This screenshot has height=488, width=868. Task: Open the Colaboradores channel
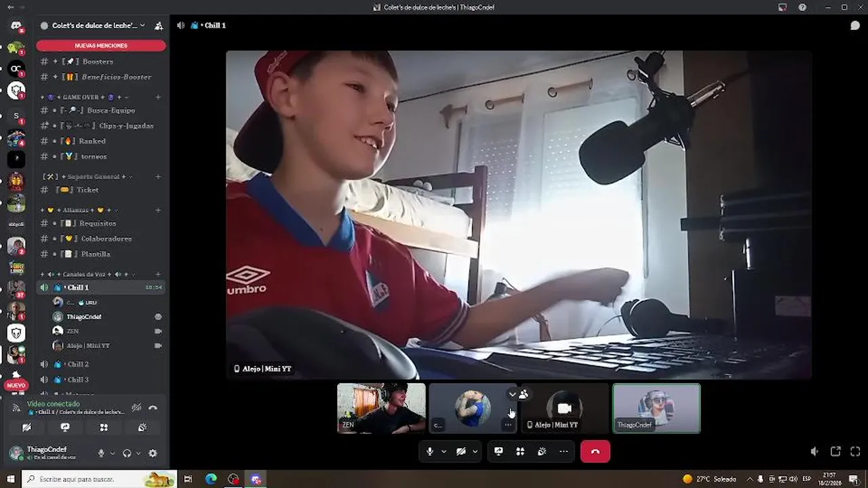click(x=101, y=239)
